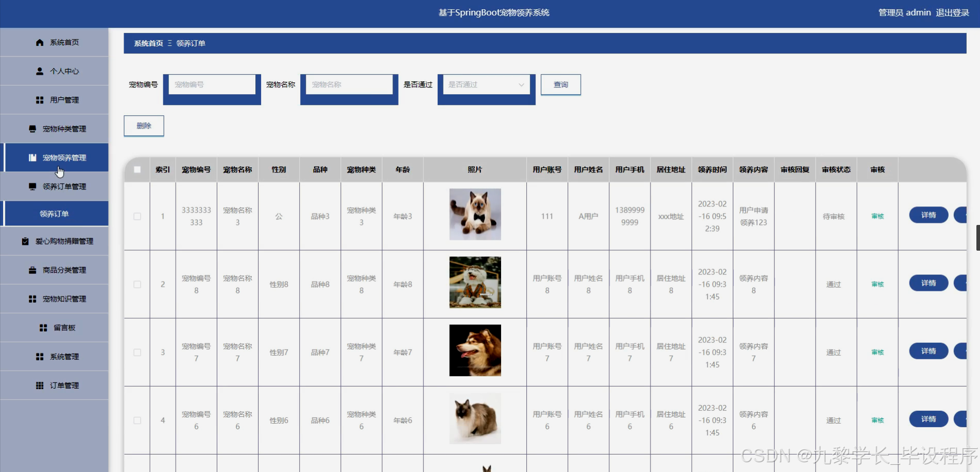This screenshot has width=980, height=472.
Task: Click the grid icon beside 宠物知识管理
Action: [32, 299]
